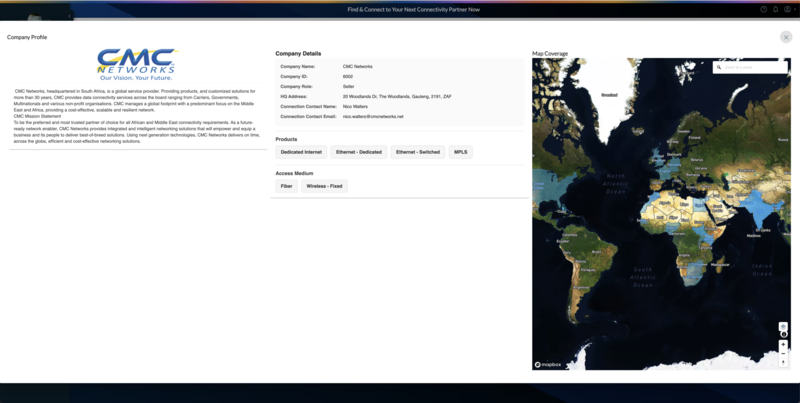
Task: Click the Mapbox logo on the map
Action: 547,365
